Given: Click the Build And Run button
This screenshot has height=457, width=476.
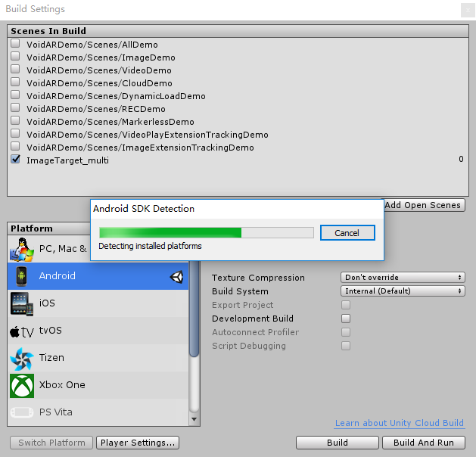Looking at the screenshot, I should pos(424,443).
